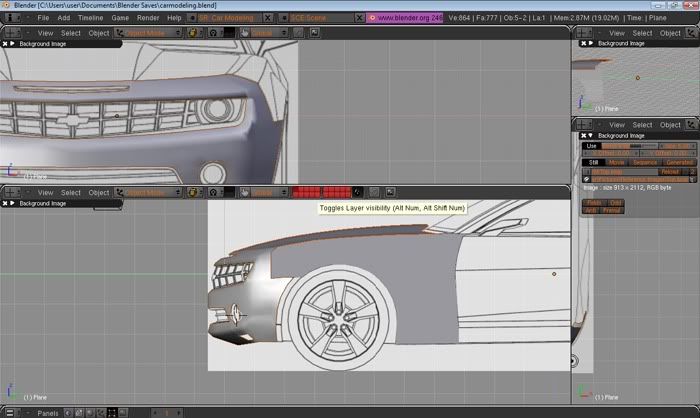700x418 pixels.
Task: Open the Timeline menu
Action: 91,18
